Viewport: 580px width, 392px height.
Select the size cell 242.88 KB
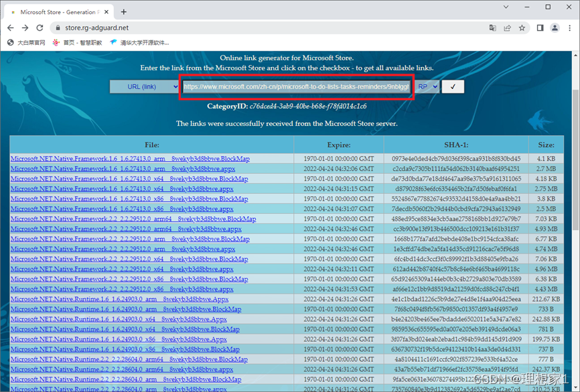click(x=546, y=319)
